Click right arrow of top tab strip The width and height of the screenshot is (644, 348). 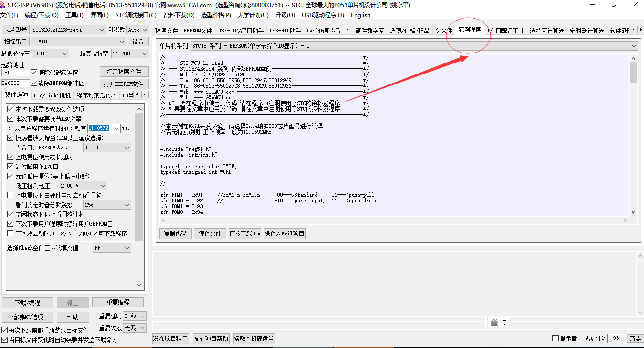tap(640, 30)
